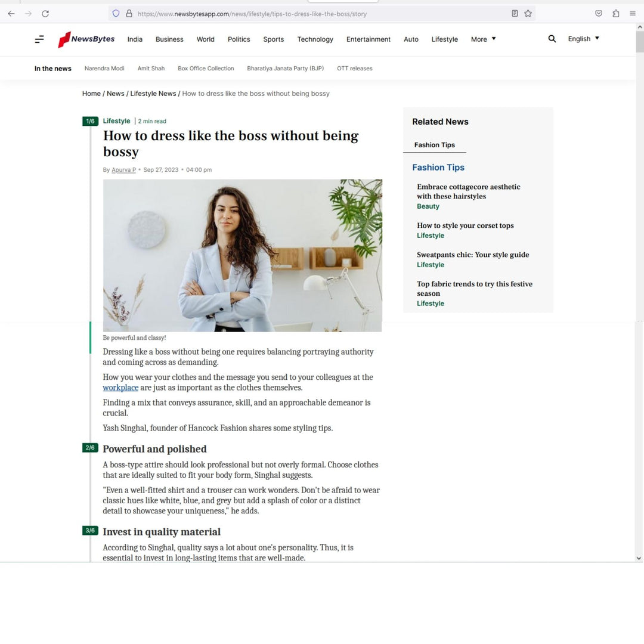Open the Technology menu item
644x644 pixels.
tap(315, 39)
